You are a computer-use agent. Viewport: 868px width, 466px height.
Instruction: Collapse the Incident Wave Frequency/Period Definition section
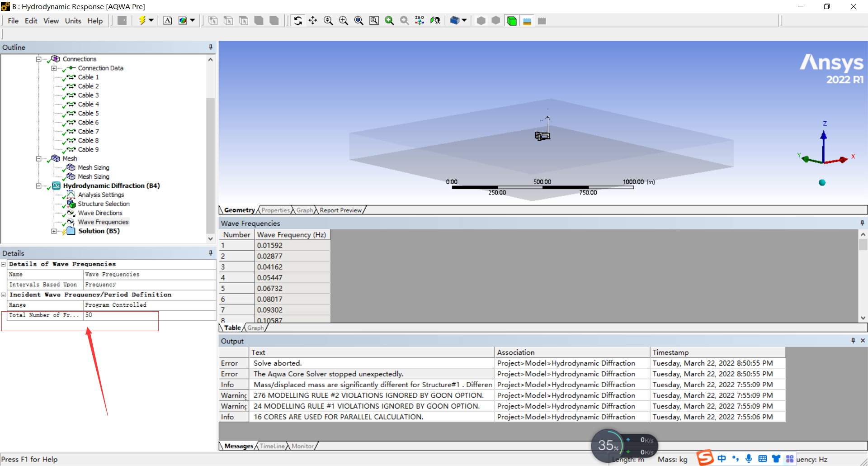pyautogui.click(x=4, y=295)
